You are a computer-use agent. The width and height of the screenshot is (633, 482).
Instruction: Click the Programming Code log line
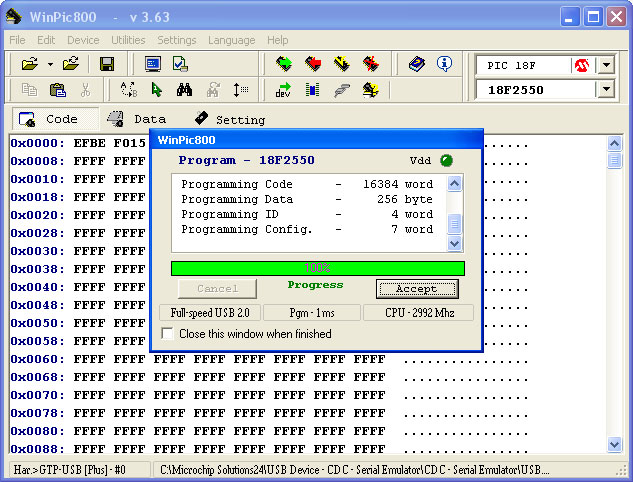pos(307,184)
